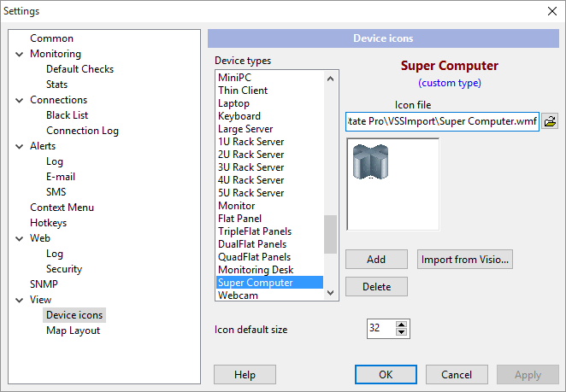The height and width of the screenshot is (392, 566).
Task: Select Hotkeys in the settings tree
Action: (48, 223)
